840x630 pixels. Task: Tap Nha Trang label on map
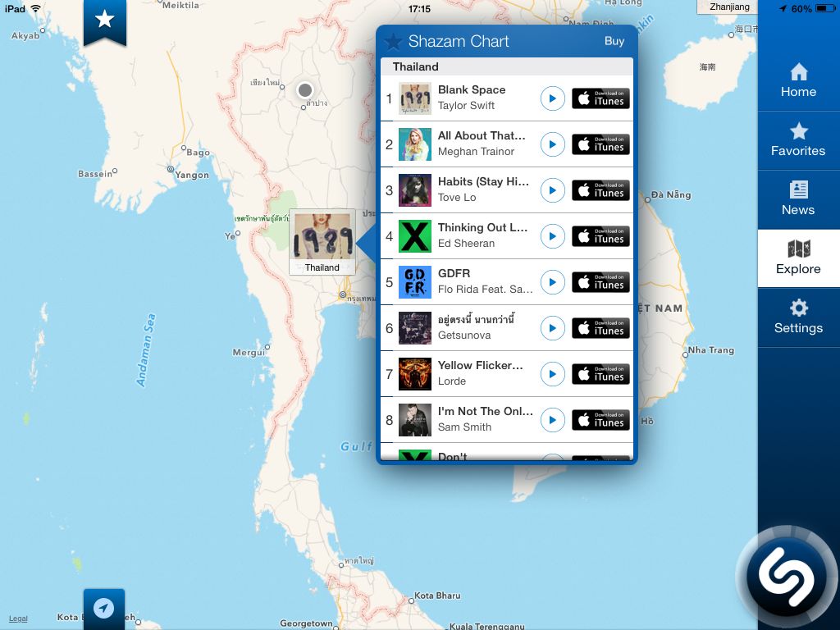[711, 349]
